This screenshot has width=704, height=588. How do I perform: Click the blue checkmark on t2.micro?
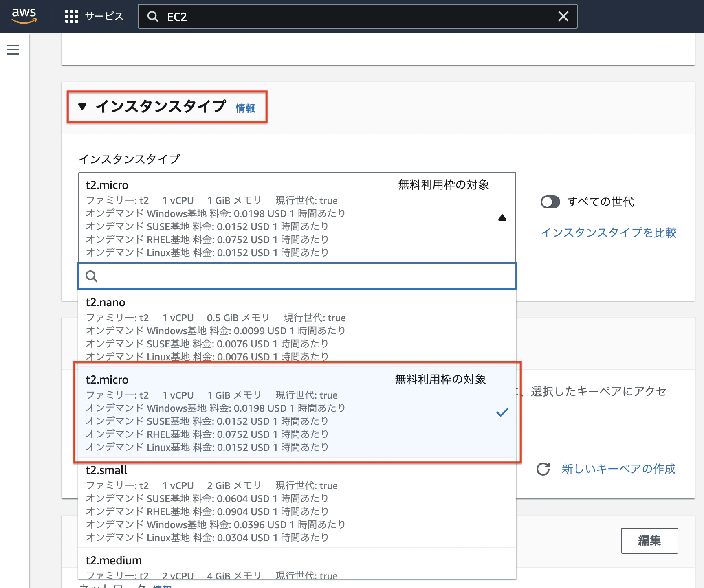pos(502,412)
